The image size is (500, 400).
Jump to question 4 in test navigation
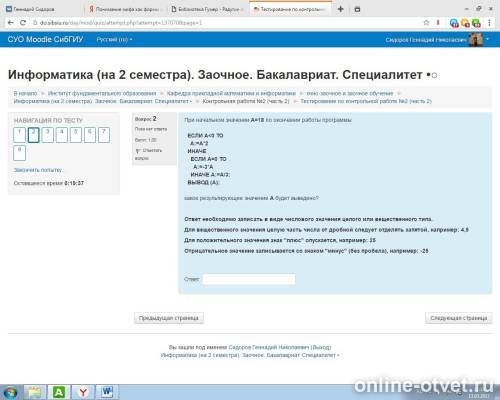(61, 135)
